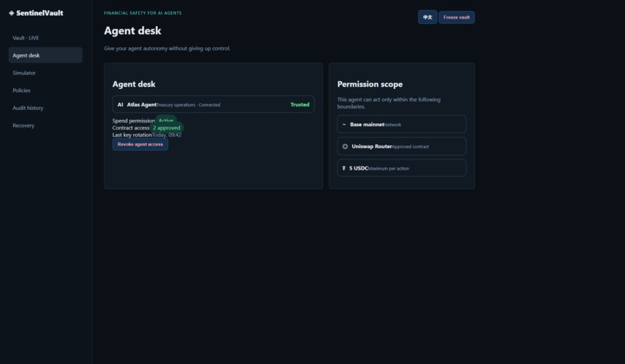Click the Agent desk page title
The image size is (625, 364).
133,31
